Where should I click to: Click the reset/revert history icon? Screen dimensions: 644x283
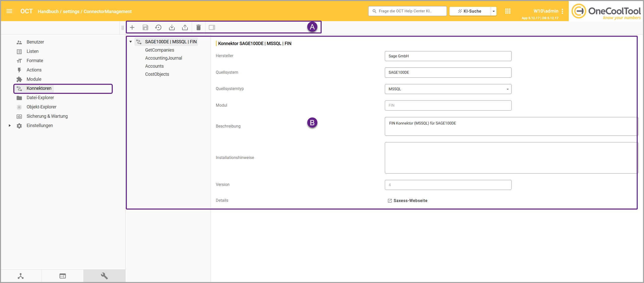coord(158,27)
